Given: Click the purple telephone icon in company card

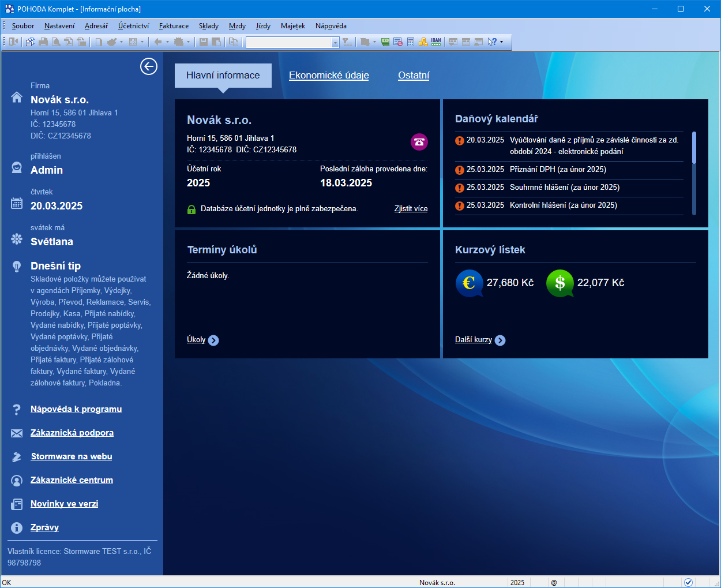Looking at the screenshot, I should pos(419,142).
